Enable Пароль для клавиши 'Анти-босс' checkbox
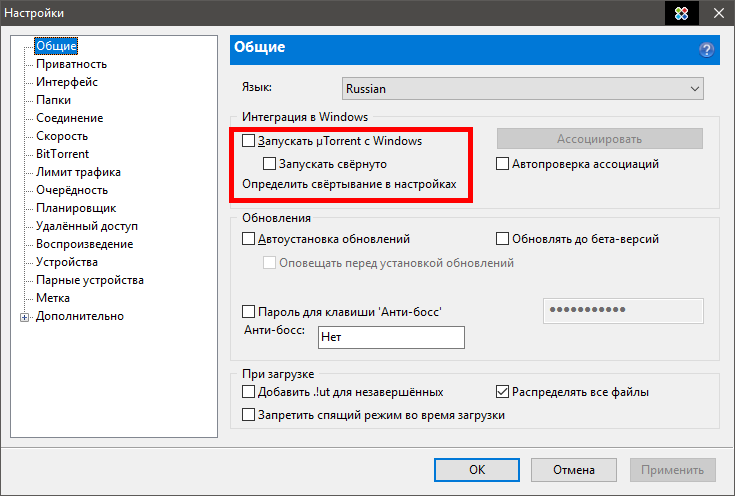Image resolution: width=735 pixels, height=496 pixels. [x=248, y=311]
